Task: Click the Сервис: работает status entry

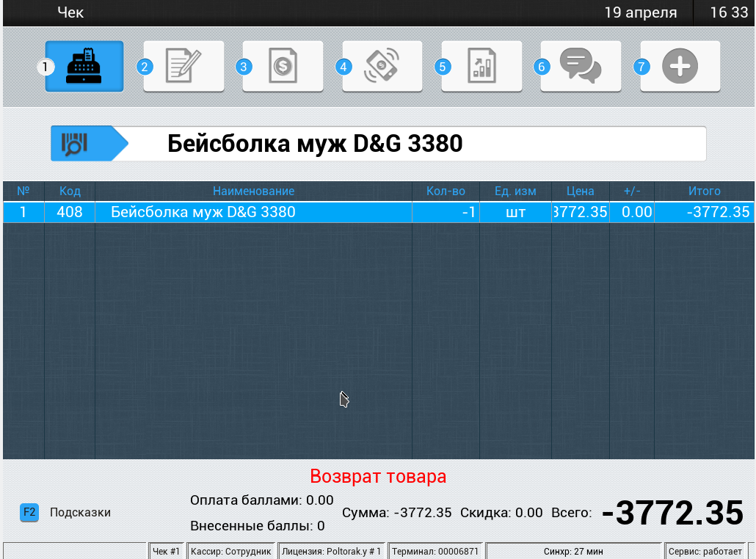Action: (705, 551)
